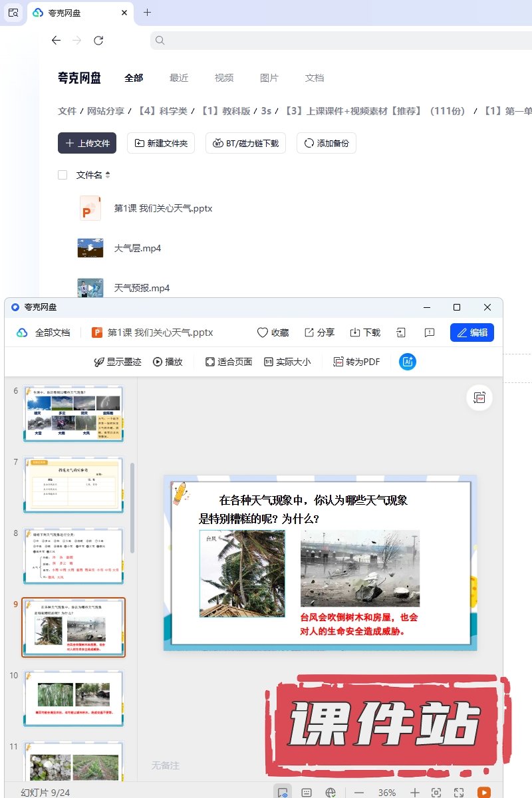532x798 pixels.
Task: Click the zoom out minus icon
Action: pyautogui.click(x=359, y=792)
